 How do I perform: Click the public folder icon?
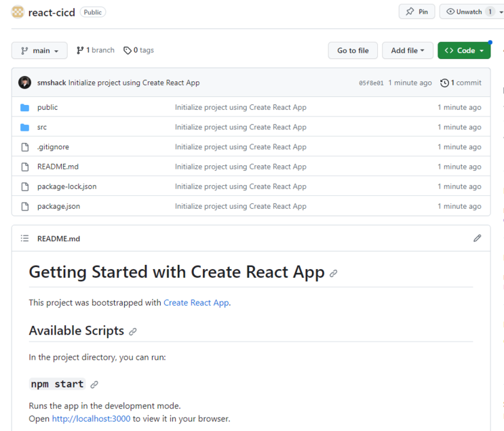24,107
